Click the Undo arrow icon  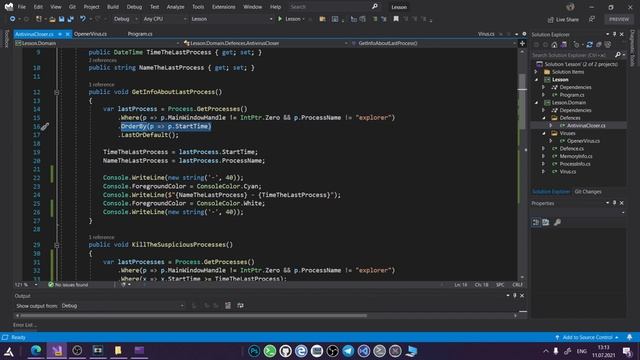click(x=83, y=19)
